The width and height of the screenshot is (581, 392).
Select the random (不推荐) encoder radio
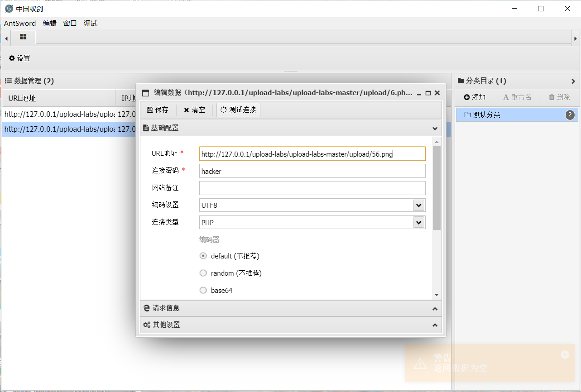point(203,273)
